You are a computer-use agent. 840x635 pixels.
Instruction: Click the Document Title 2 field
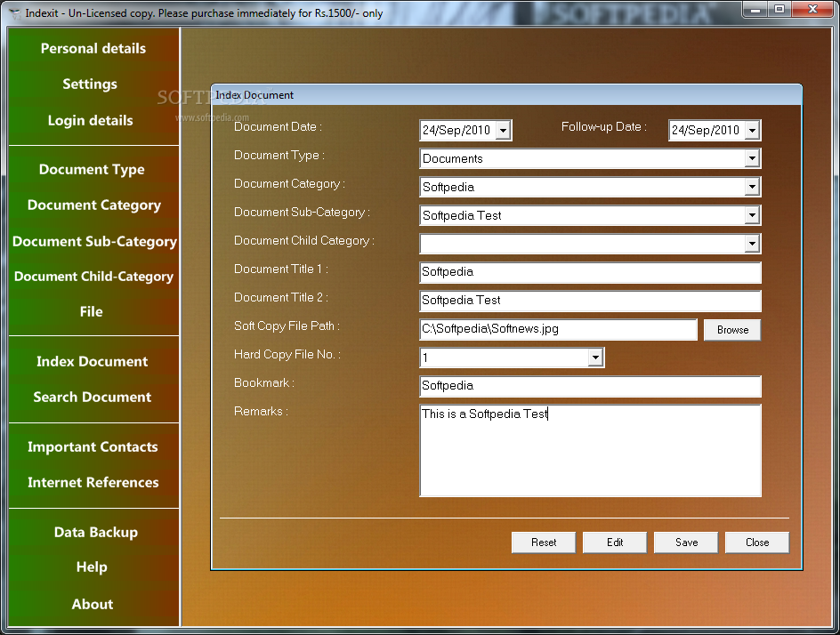point(590,301)
